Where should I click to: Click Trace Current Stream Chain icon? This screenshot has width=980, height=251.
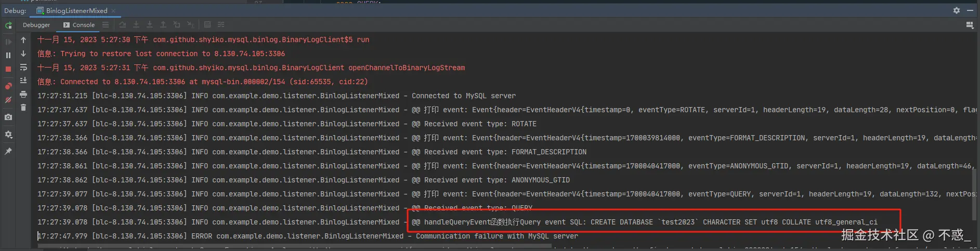(x=221, y=24)
